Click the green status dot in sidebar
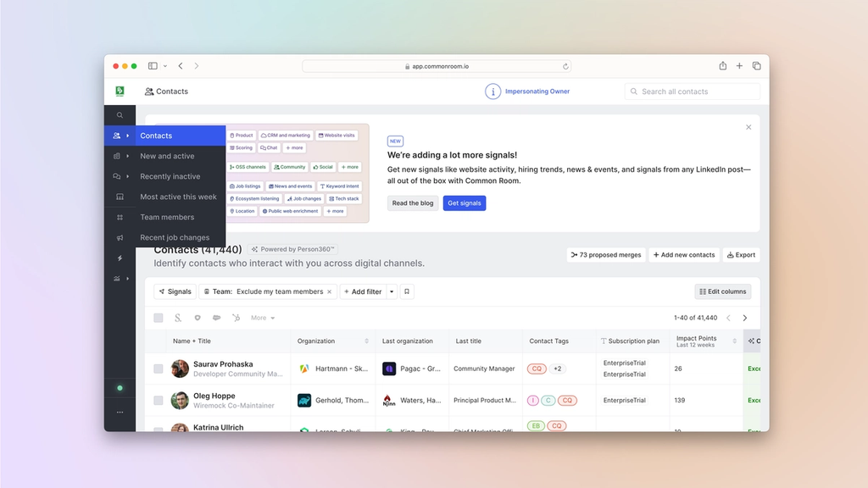 click(x=120, y=388)
